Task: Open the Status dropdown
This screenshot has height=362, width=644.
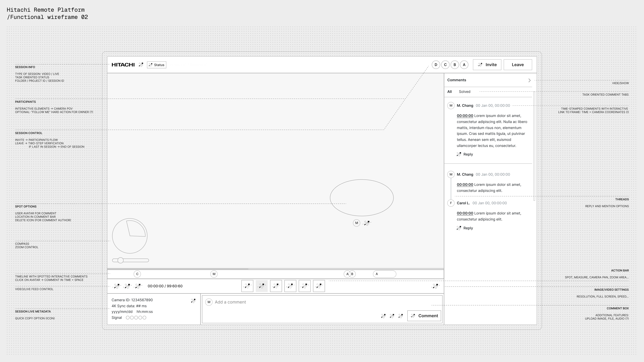Action: tap(157, 65)
